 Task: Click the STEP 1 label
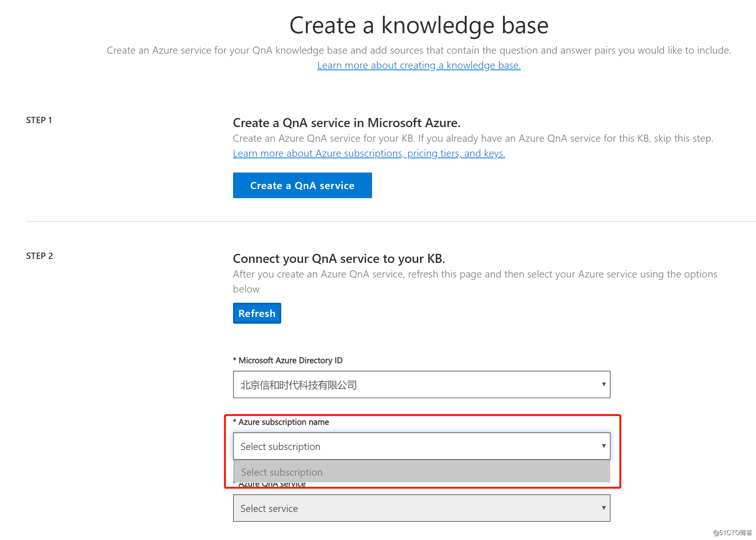tap(39, 120)
